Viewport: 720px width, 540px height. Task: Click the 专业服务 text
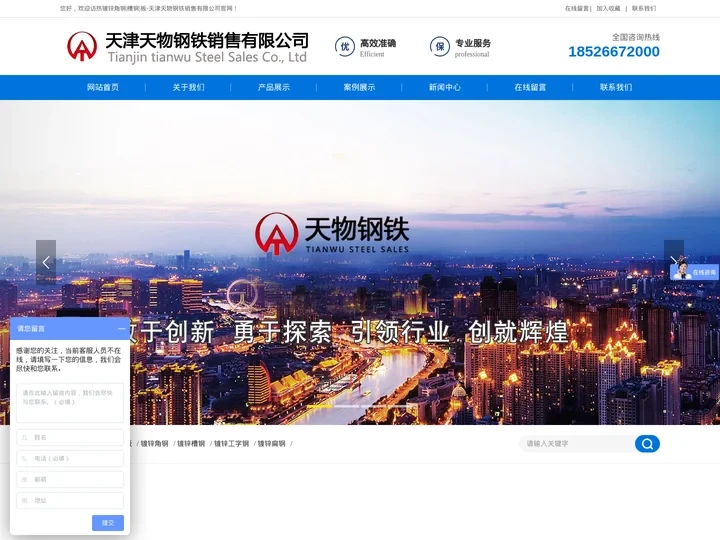[x=473, y=43]
